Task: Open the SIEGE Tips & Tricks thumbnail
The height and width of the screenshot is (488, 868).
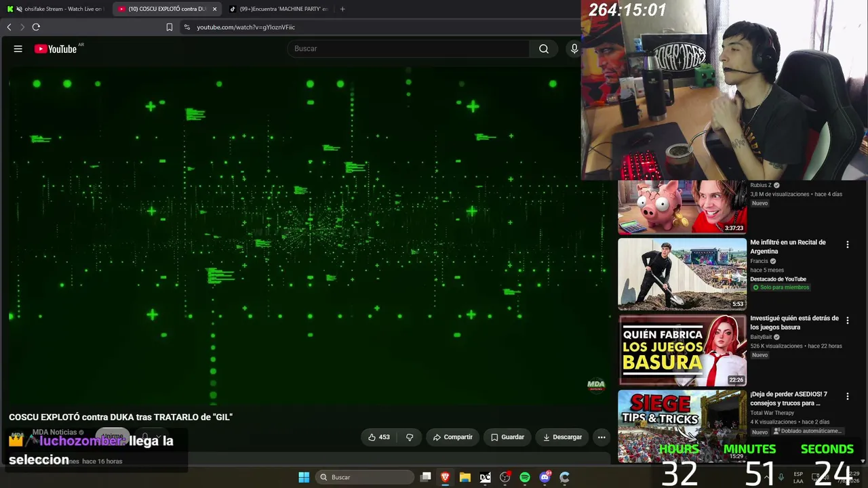Action: pos(682,426)
